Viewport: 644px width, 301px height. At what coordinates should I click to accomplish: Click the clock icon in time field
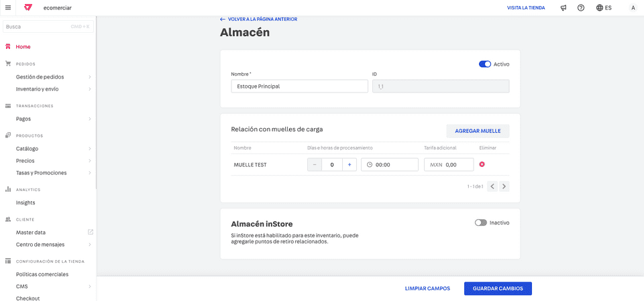click(369, 165)
